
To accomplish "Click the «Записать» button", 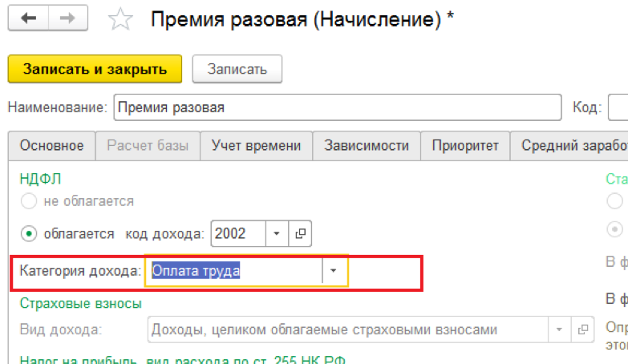I will point(237,69).
